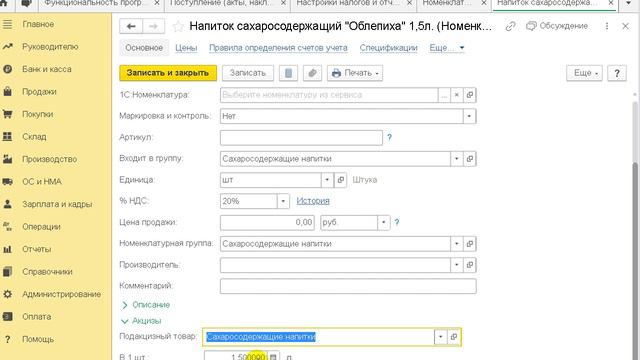The height and width of the screenshot is (360, 640).
Task: Open the vertical dots form menu
Action: tap(607, 26)
